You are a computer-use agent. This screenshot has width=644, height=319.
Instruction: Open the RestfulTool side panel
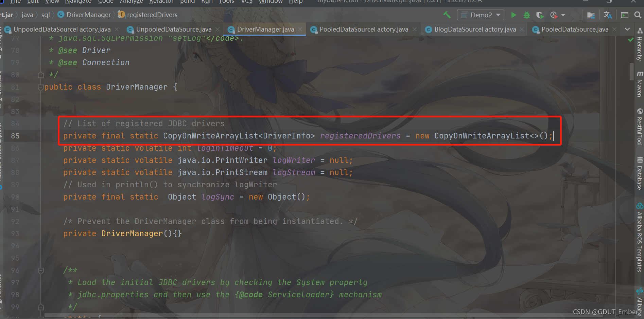pyautogui.click(x=639, y=127)
